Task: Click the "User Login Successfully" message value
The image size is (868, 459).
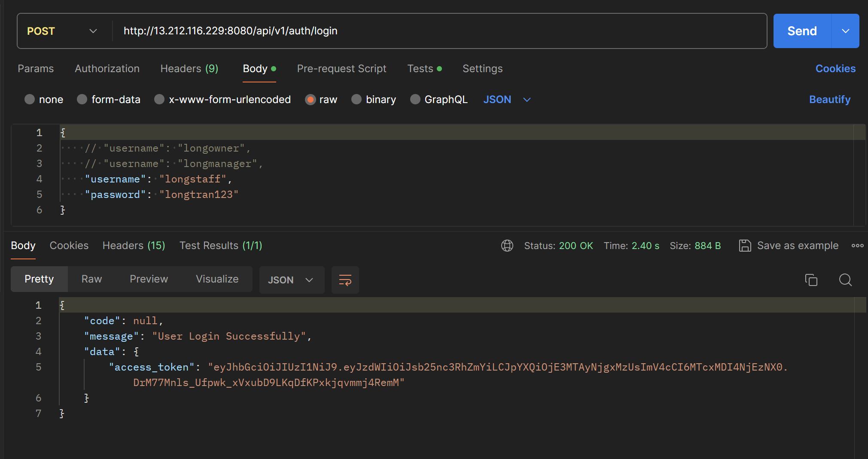Action: pos(229,336)
